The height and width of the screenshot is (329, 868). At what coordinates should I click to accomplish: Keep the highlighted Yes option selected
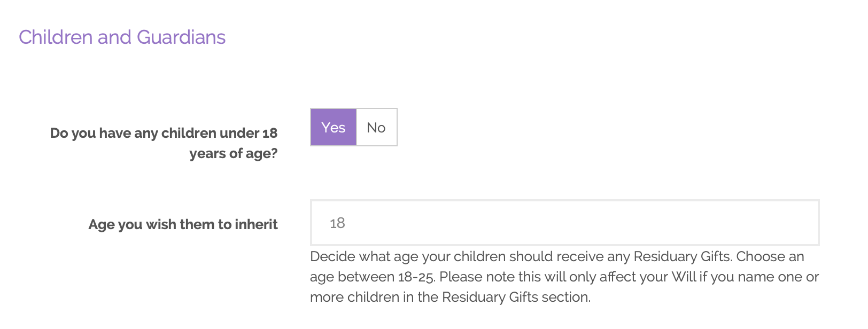(x=333, y=128)
